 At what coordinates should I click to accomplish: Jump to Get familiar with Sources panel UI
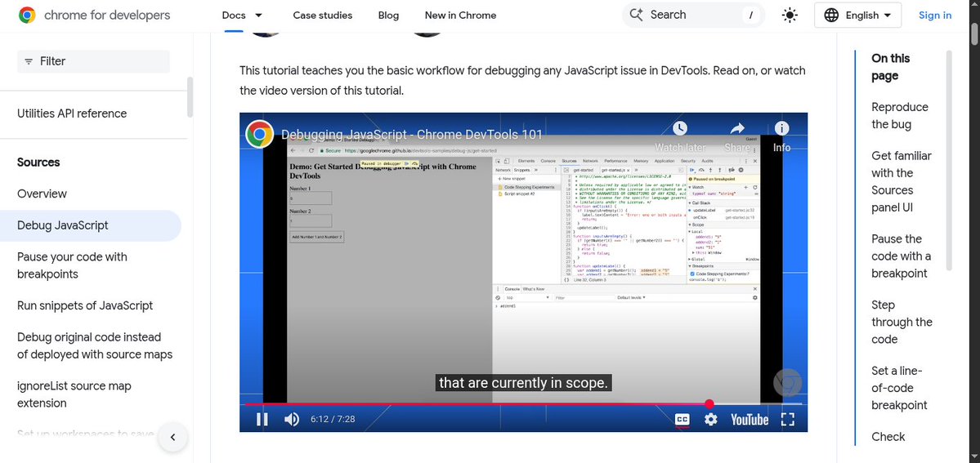click(x=902, y=182)
